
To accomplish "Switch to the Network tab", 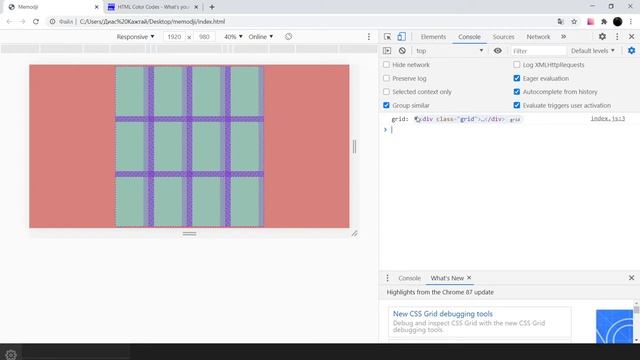I will (x=538, y=37).
